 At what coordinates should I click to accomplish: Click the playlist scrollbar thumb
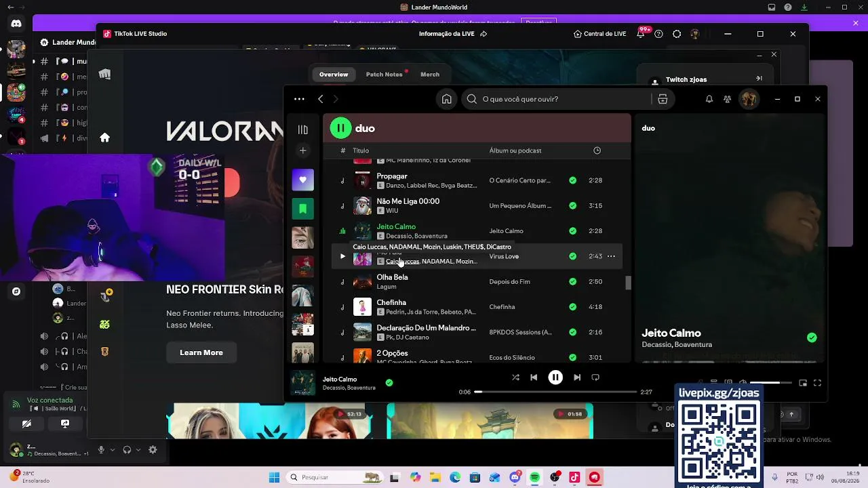628,283
